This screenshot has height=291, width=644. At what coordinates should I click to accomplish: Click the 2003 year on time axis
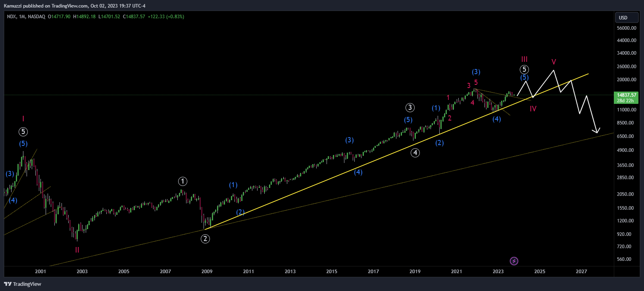click(x=82, y=272)
